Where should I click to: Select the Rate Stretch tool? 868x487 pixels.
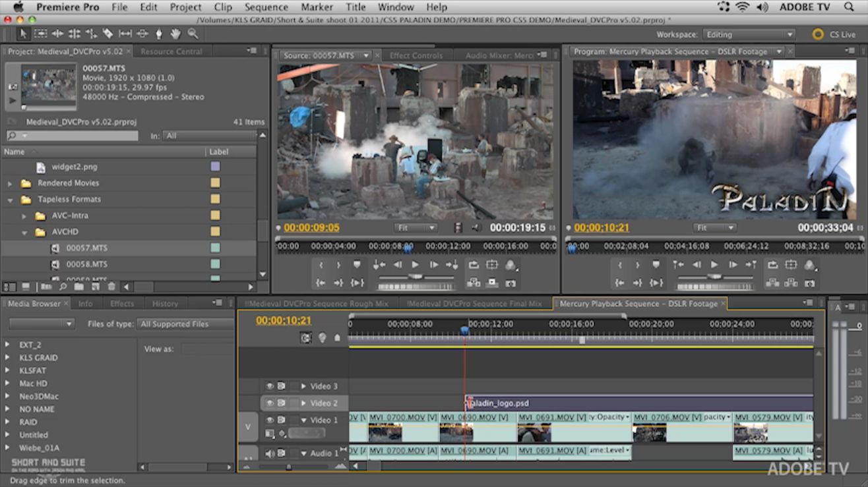(x=91, y=34)
